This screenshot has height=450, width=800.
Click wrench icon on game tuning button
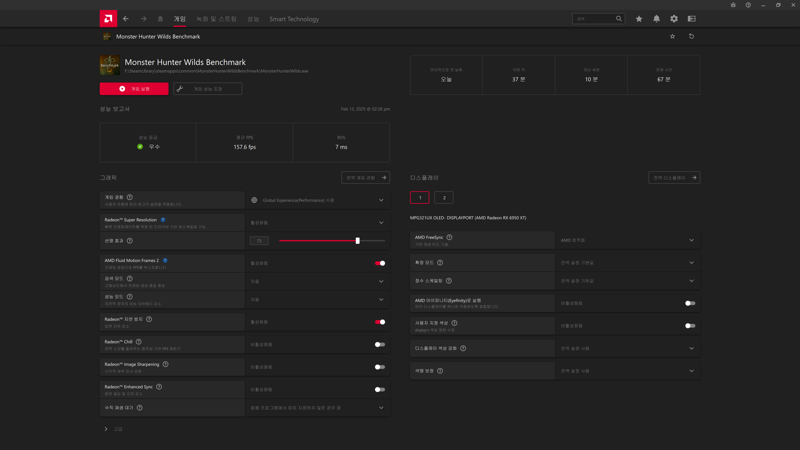point(180,89)
